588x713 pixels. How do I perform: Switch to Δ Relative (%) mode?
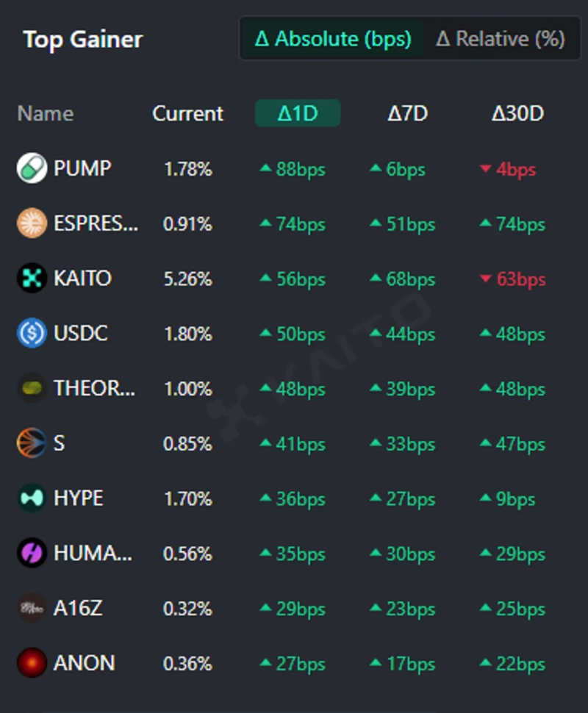coord(500,39)
